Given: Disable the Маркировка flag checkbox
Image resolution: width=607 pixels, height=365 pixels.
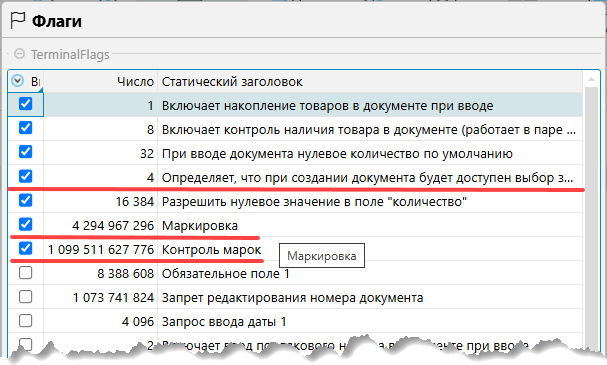Looking at the screenshot, I should tap(26, 224).
